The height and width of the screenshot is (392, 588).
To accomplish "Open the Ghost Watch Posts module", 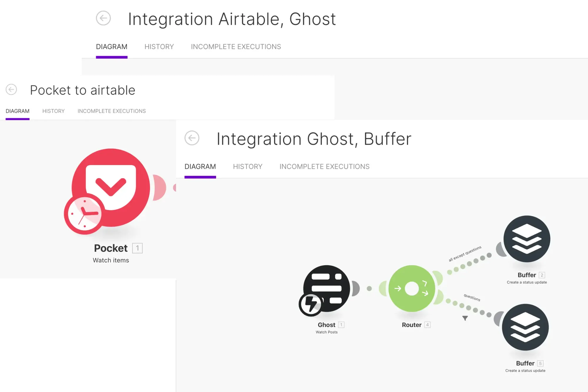I will pos(327,288).
